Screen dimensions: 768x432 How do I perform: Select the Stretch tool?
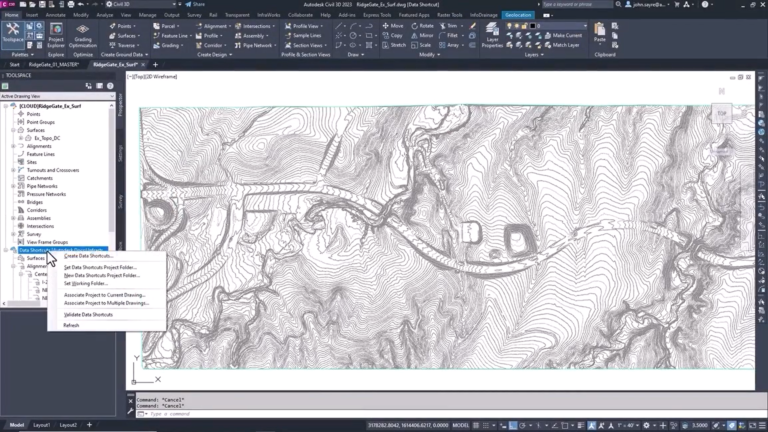394,45
